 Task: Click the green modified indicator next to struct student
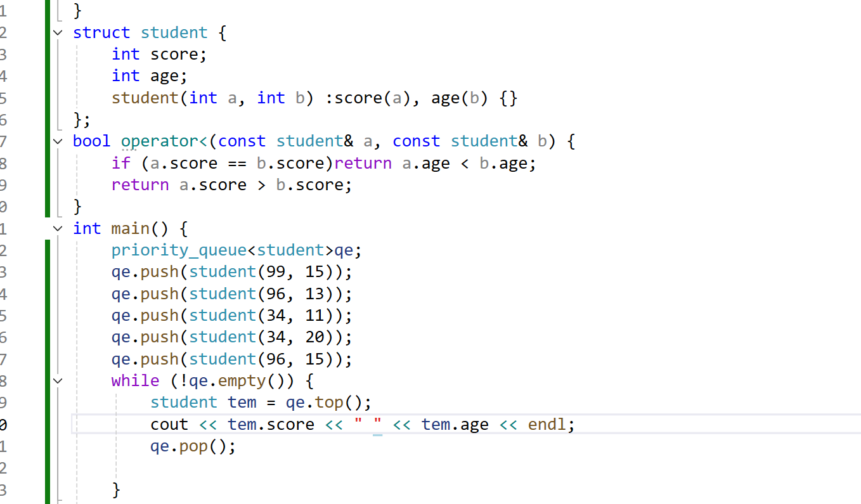[48, 33]
